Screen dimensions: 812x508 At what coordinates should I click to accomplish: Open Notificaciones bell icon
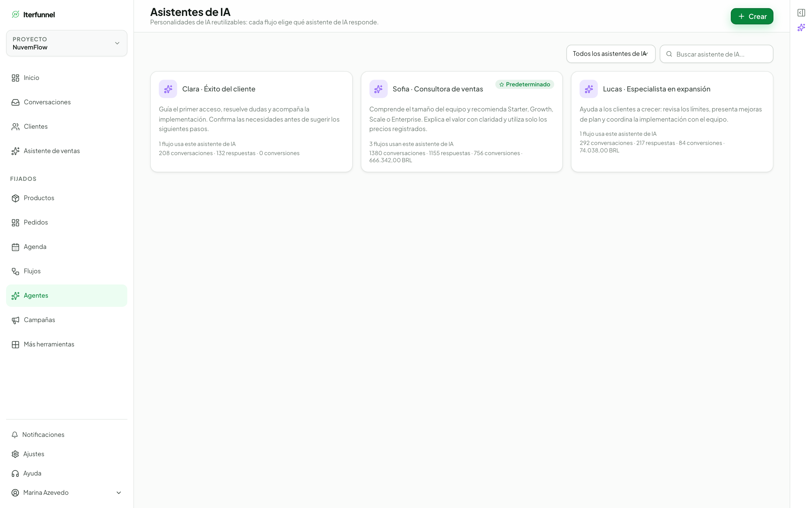click(x=15, y=435)
